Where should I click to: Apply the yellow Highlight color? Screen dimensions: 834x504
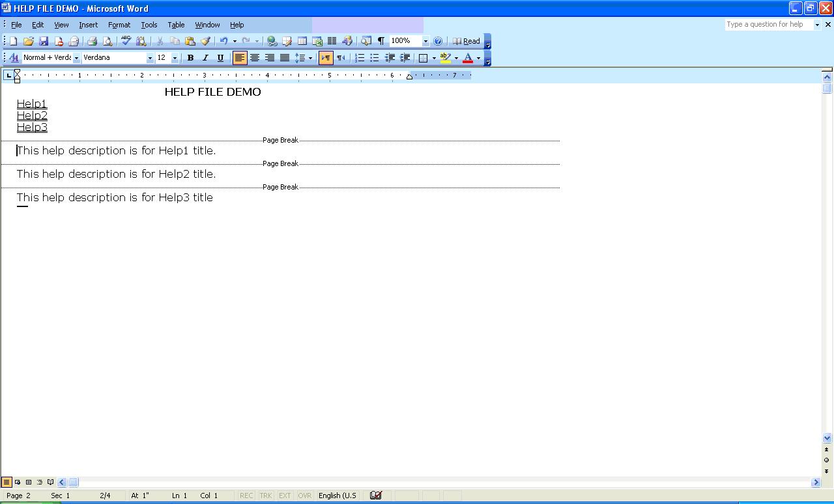[445, 58]
